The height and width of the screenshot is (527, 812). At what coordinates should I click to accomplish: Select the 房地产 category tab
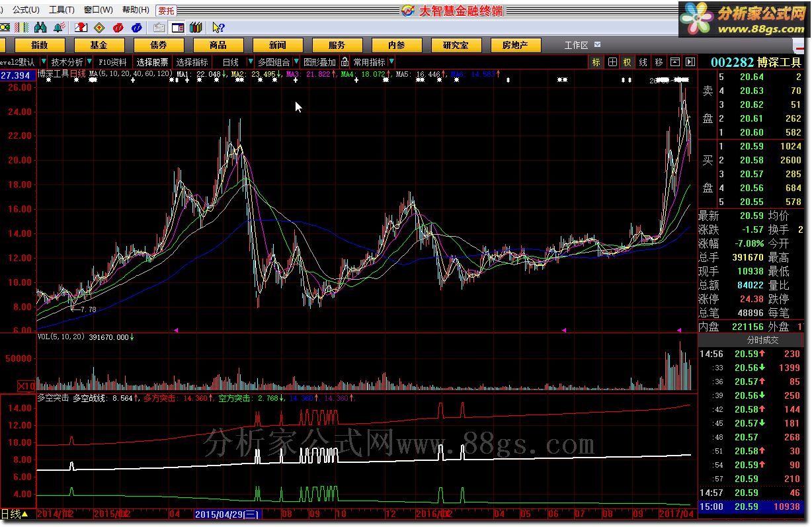[x=515, y=45]
